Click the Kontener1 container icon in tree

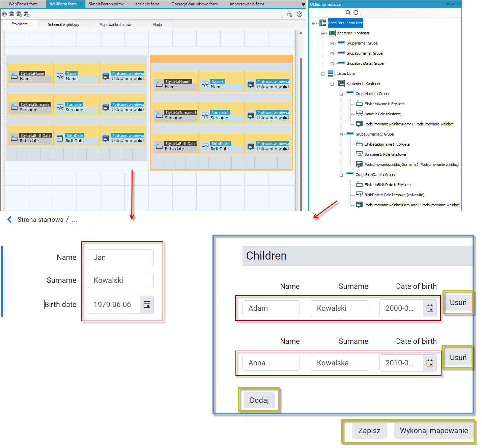tap(341, 84)
